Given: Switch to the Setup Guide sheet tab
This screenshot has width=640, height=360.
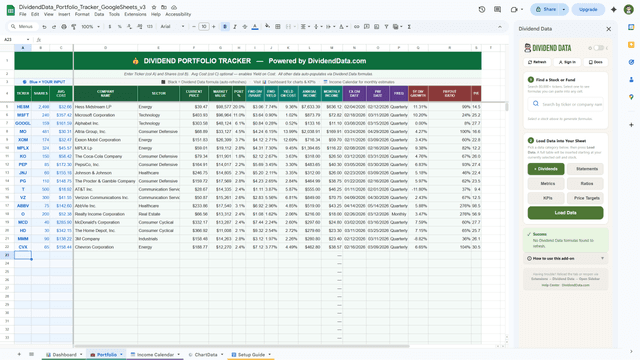Looking at the screenshot, I should click(251, 355).
